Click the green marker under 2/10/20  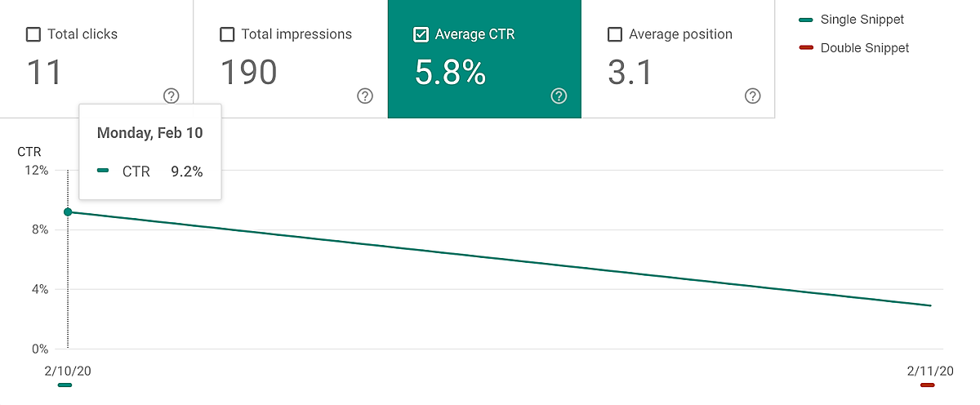[x=65, y=385]
